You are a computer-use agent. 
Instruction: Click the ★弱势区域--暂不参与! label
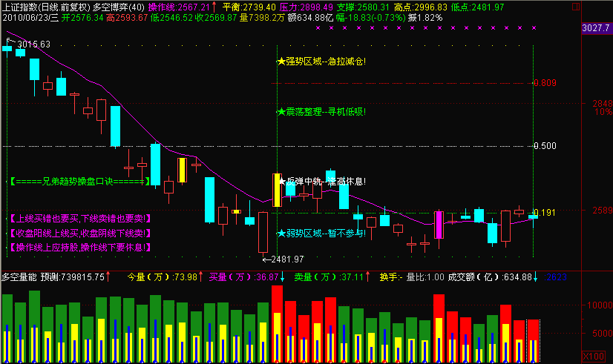(x=322, y=234)
